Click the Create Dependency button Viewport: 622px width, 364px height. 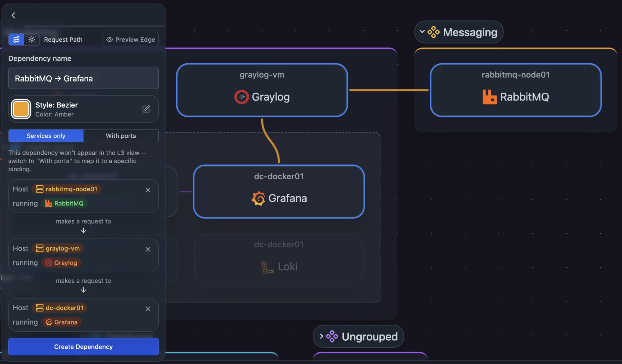[x=83, y=347]
